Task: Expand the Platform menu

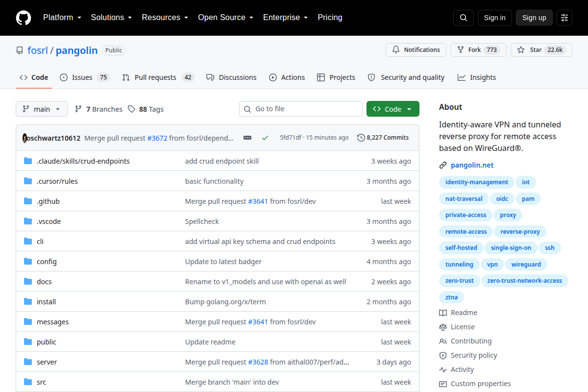Action: pyautogui.click(x=62, y=18)
